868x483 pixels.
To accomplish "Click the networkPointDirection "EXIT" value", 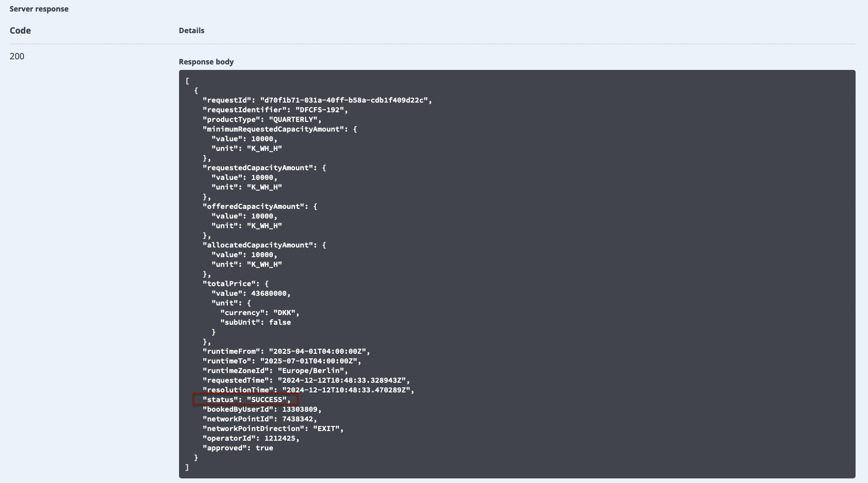I will pos(327,429).
